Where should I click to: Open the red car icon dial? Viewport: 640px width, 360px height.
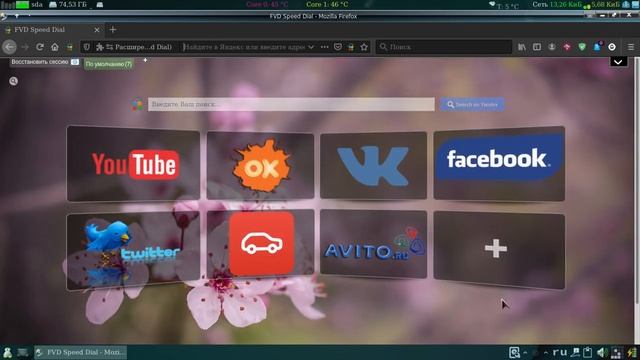click(260, 244)
